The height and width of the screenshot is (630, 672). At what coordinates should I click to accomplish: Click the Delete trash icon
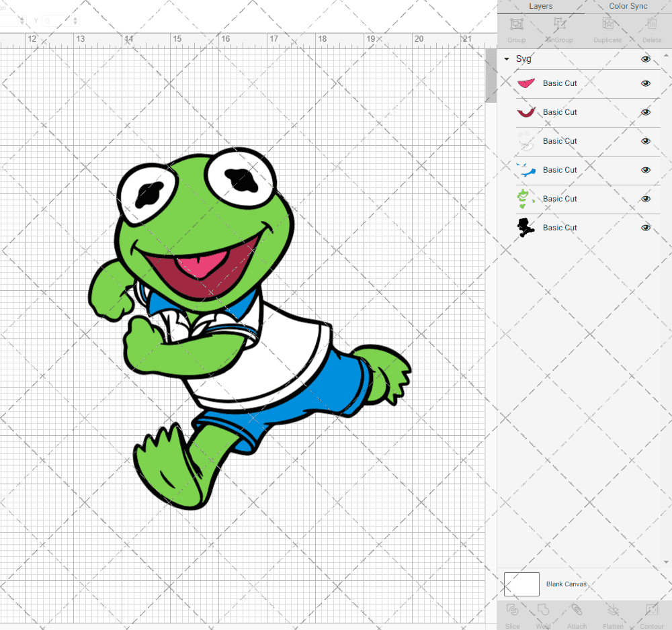pyautogui.click(x=652, y=24)
